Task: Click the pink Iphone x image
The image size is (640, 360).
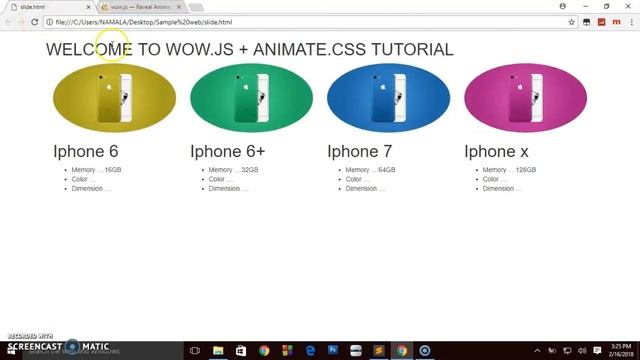Action: pos(525,98)
